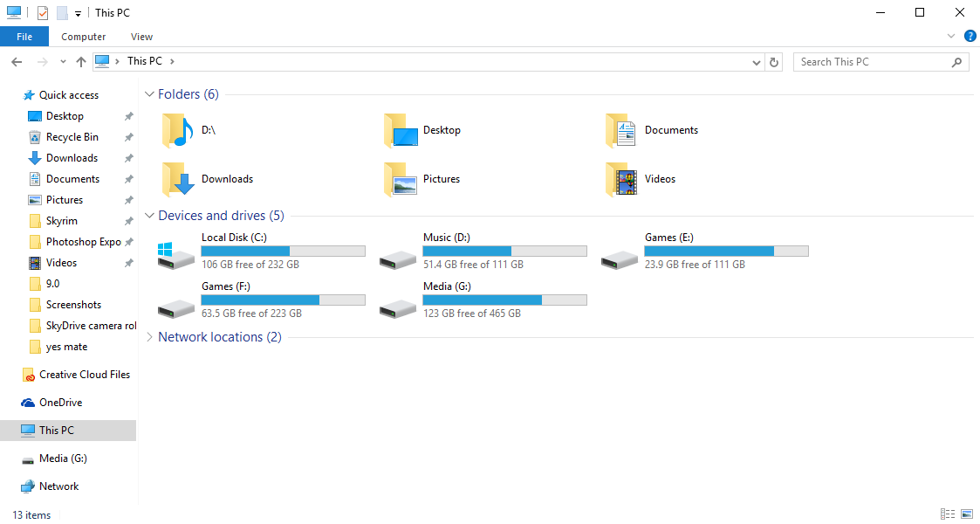The width and height of the screenshot is (980, 524).
Task: Click the OneDrive cloud icon
Action: tap(28, 403)
